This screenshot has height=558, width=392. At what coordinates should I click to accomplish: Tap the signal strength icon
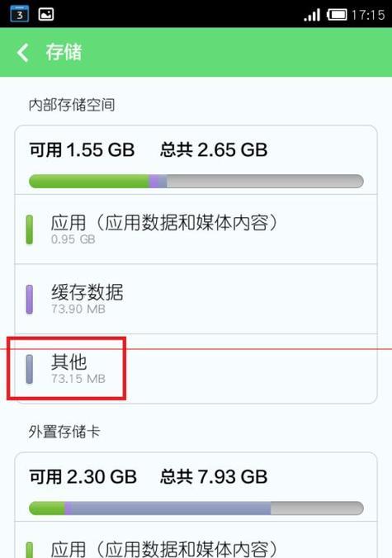point(312,15)
